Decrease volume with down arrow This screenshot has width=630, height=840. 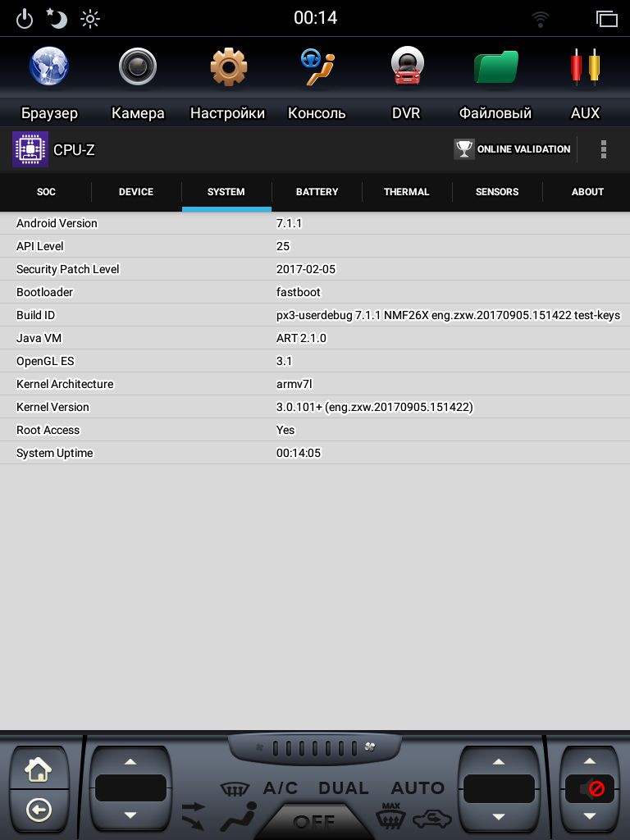click(590, 816)
